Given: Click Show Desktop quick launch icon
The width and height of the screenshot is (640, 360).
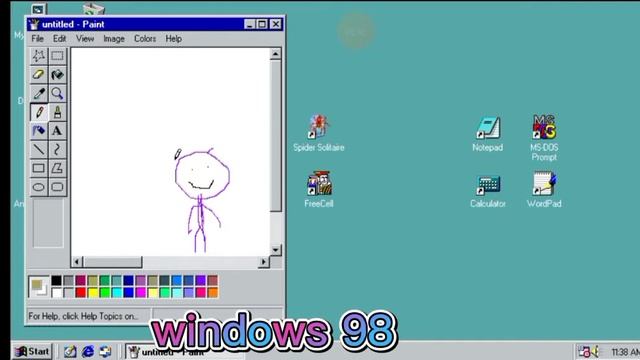Looking at the screenshot, I should tap(70, 351).
